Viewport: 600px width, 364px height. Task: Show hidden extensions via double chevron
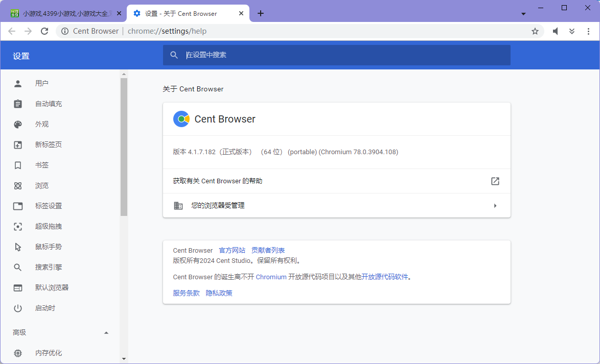coord(572,31)
